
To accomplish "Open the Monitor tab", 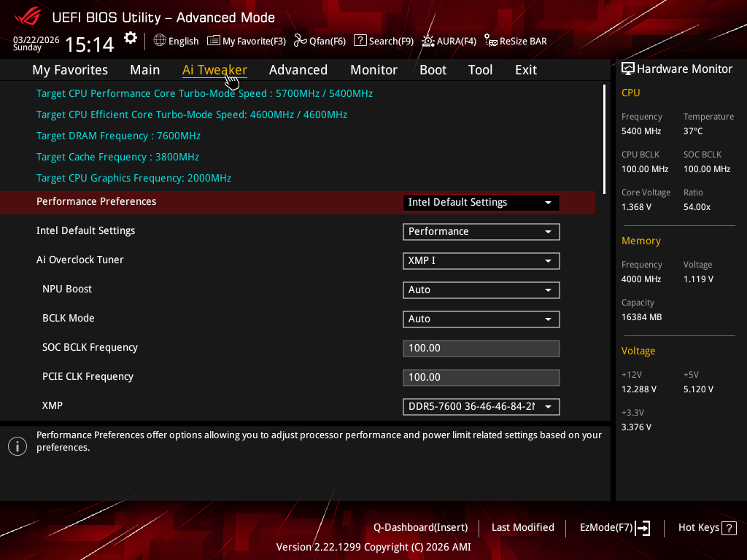I will [x=373, y=70].
